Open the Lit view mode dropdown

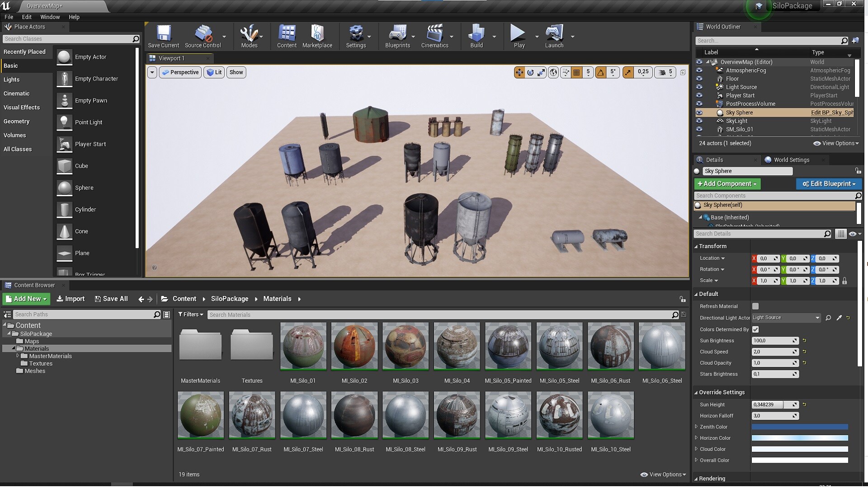[x=214, y=72]
